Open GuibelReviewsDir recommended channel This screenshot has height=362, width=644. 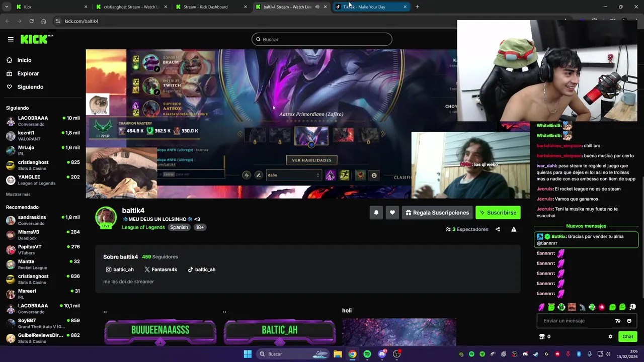(43, 338)
